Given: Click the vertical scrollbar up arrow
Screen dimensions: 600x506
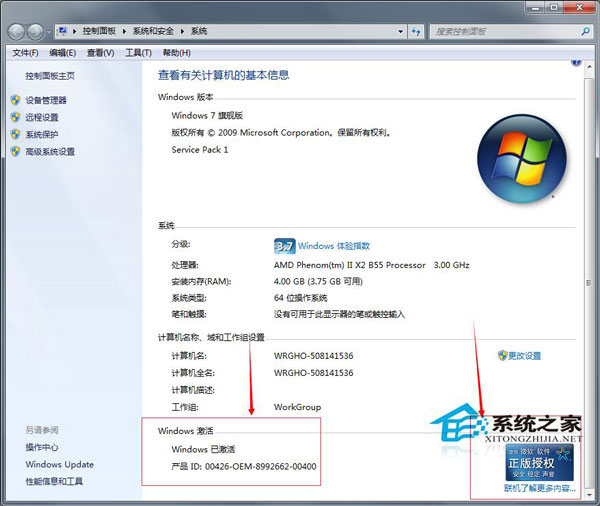Looking at the screenshot, I should point(589,66).
